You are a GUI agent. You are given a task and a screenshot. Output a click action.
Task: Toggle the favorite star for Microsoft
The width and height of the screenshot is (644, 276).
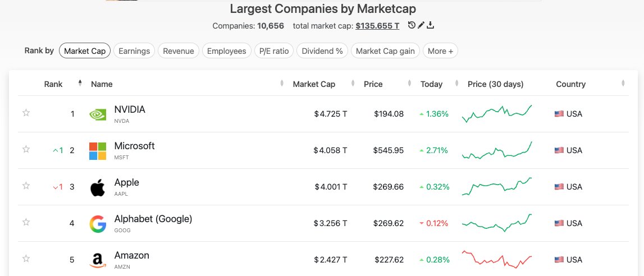pyautogui.click(x=26, y=149)
